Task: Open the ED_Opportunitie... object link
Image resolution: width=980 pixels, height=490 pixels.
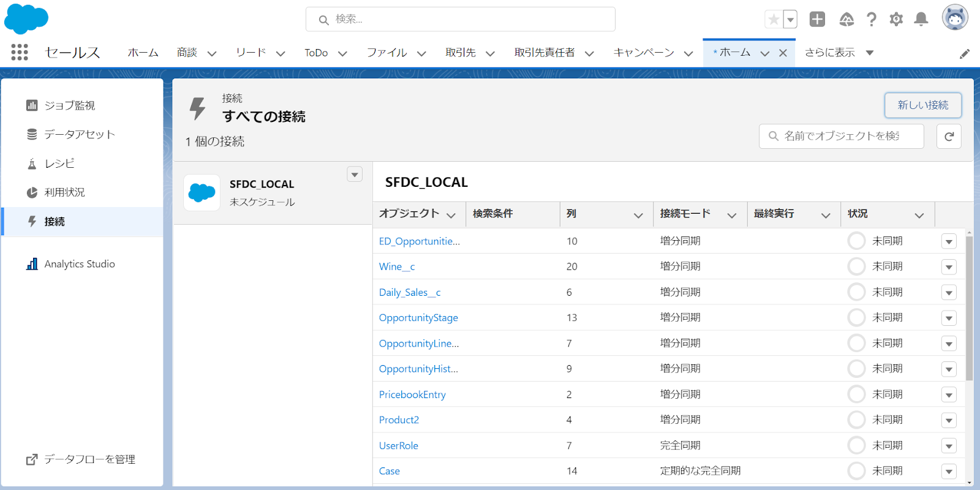Action: pyautogui.click(x=420, y=241)
